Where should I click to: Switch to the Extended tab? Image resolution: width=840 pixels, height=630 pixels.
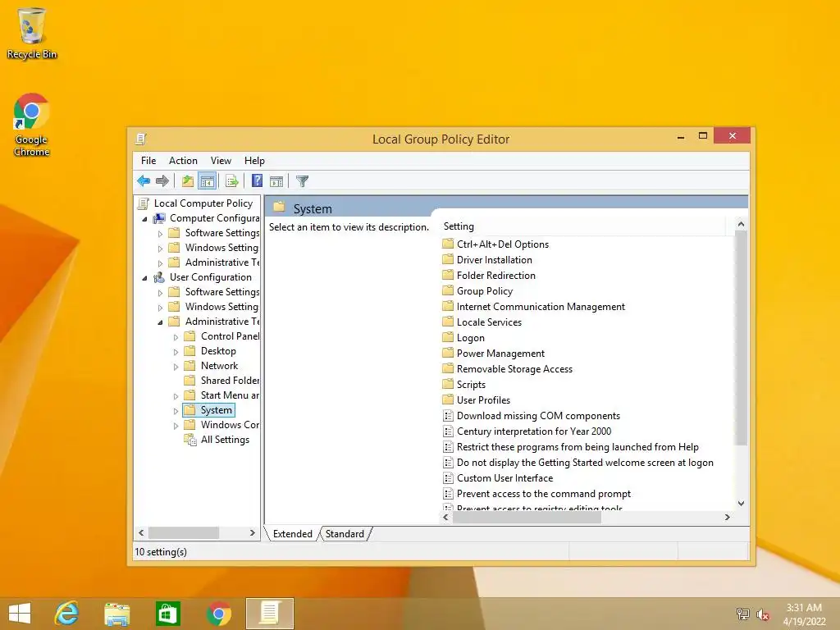coord(293,533)
